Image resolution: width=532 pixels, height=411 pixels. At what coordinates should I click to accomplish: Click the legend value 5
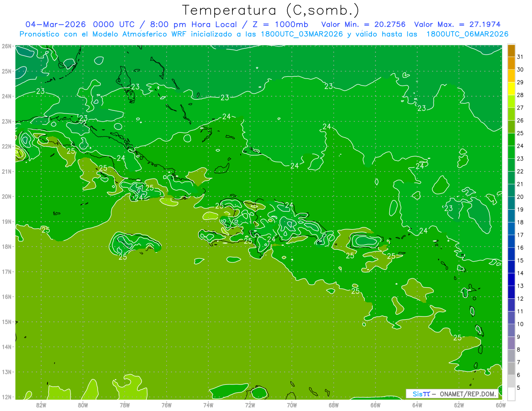[518, 388]
